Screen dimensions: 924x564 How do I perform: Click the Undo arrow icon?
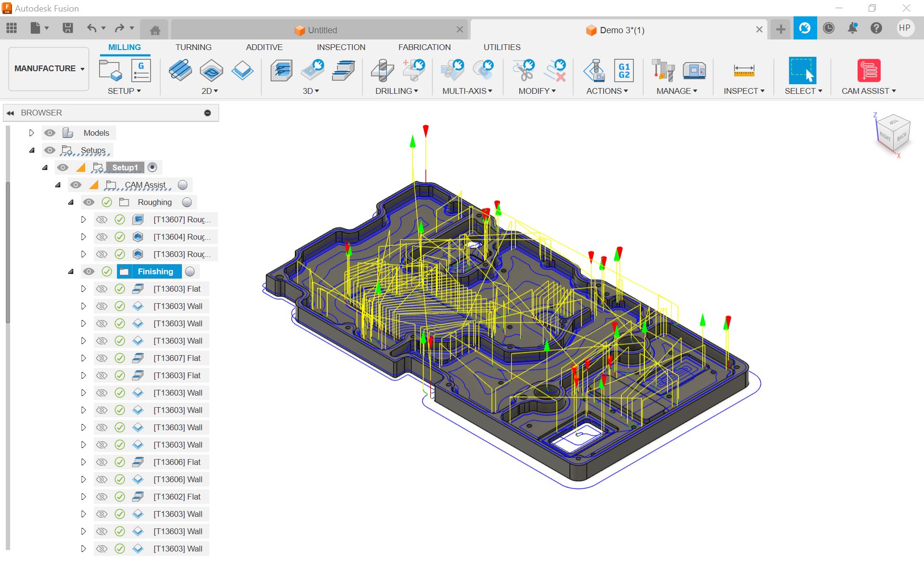point(91,28)
